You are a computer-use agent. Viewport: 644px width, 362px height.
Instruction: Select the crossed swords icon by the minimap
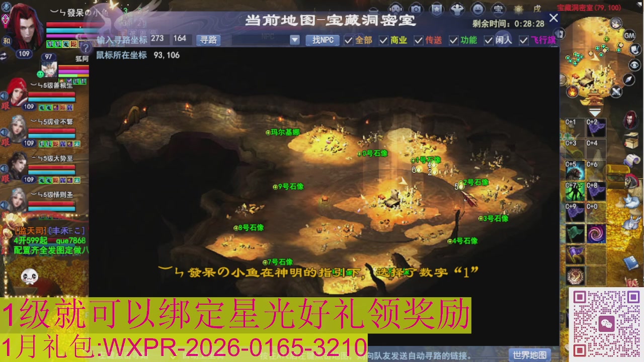point(616,91)
